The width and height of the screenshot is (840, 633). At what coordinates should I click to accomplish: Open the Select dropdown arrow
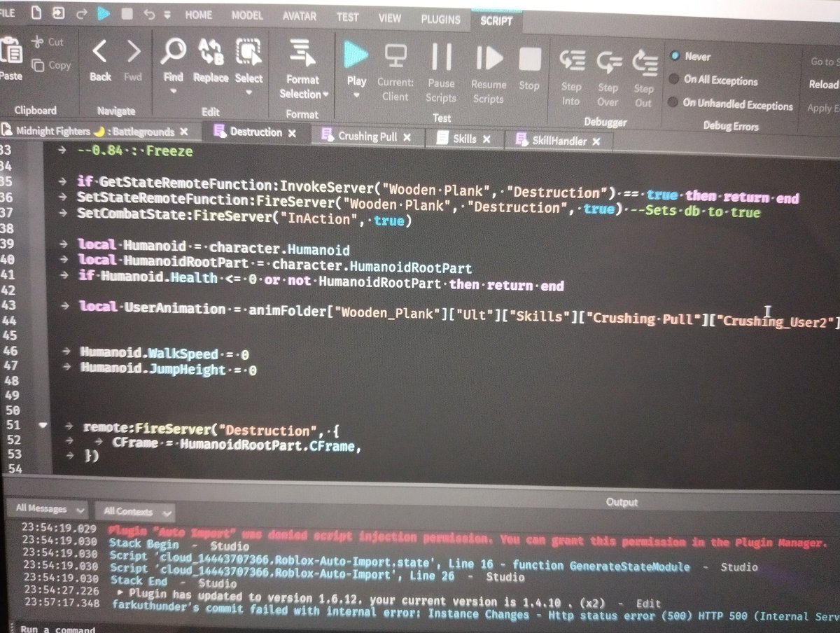[x=248, y=92]
